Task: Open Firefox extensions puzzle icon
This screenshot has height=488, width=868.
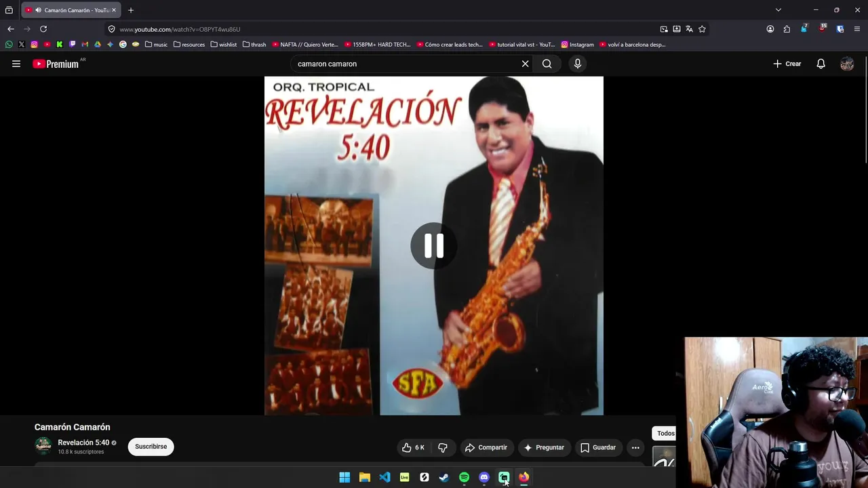Action: point(787,29)
